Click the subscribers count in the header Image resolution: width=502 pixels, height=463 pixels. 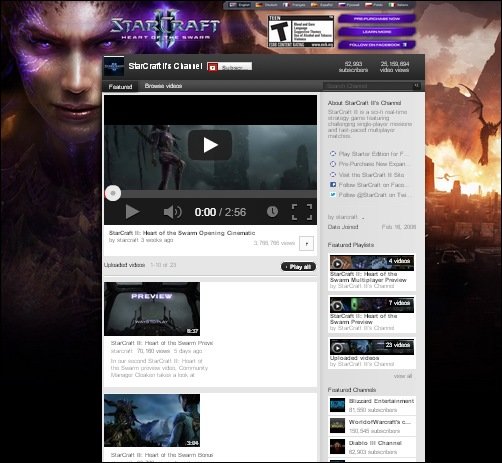pos(353,67)
